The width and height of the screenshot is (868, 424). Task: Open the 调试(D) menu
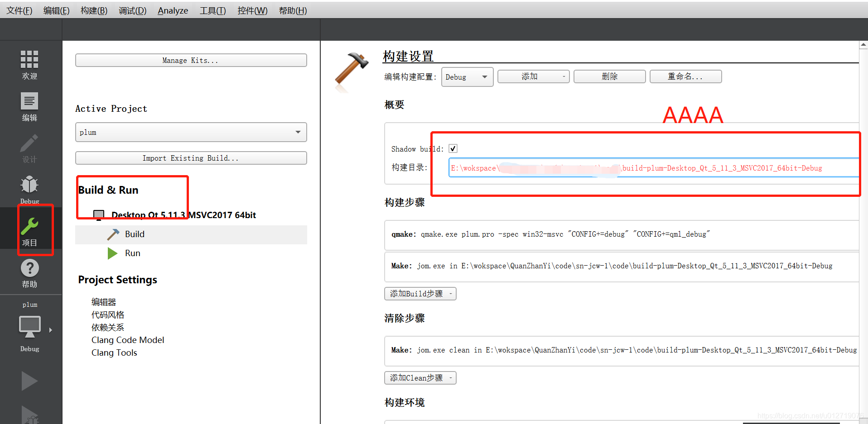[133, 10]
